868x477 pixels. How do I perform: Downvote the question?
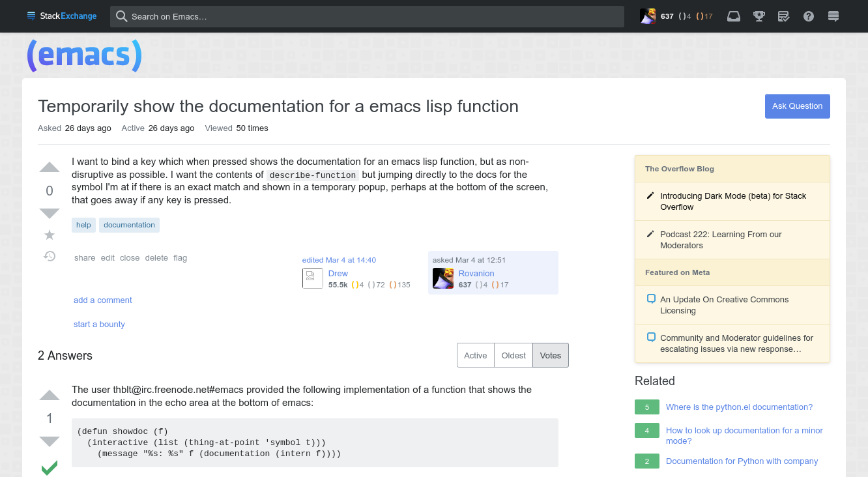coord(49,213)
